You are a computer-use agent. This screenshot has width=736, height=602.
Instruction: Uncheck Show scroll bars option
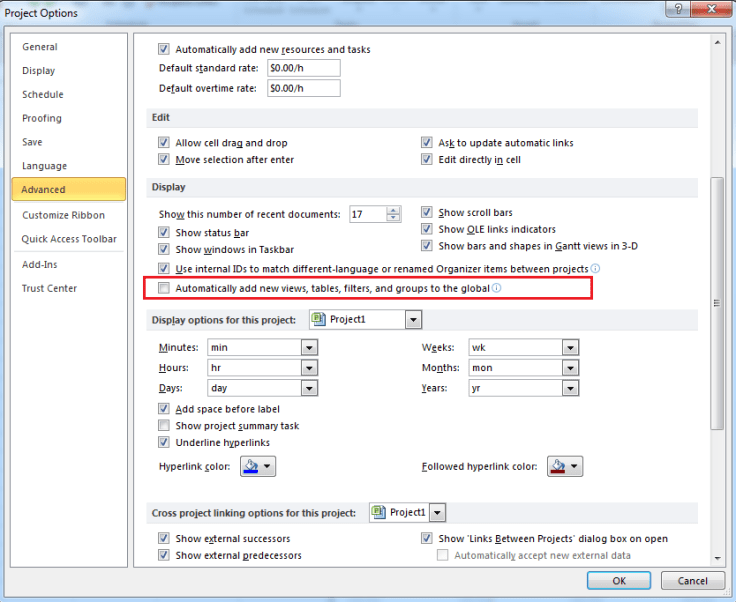(x=427, y=213)
